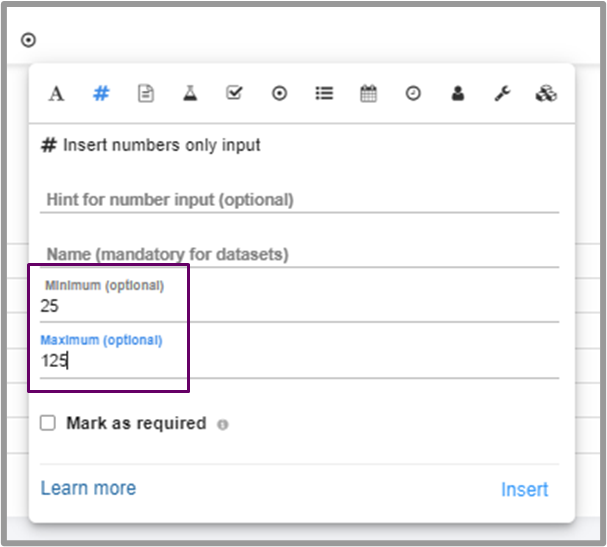The image size is (607, 547).
Task: Enable the Mark as required checkbox
Action: (47, 423)
